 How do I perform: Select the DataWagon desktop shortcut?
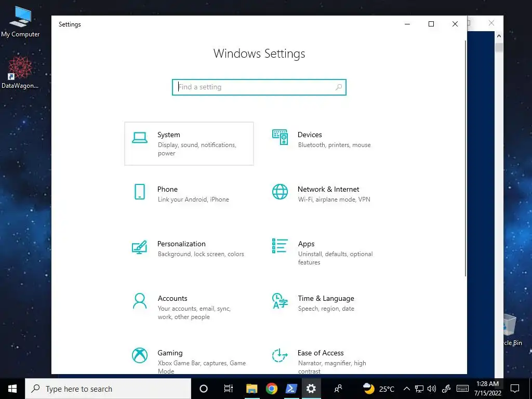pos(20,73)
